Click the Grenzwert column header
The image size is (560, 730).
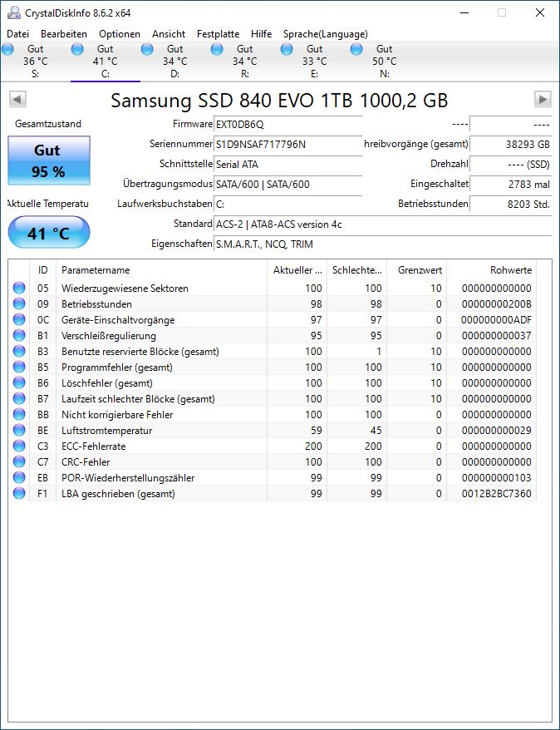(417, 270)
